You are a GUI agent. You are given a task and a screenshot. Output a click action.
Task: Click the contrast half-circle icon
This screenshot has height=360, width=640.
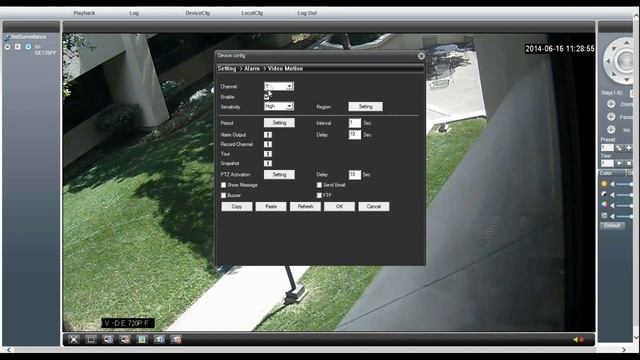click(604, 195)
